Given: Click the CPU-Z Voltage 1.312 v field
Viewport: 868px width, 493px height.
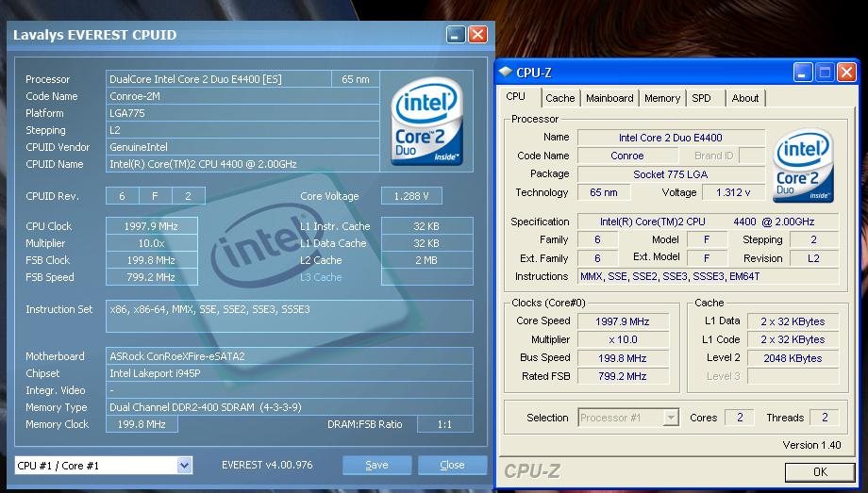Looking at the screenshot, I should click(x=733, y=192).
